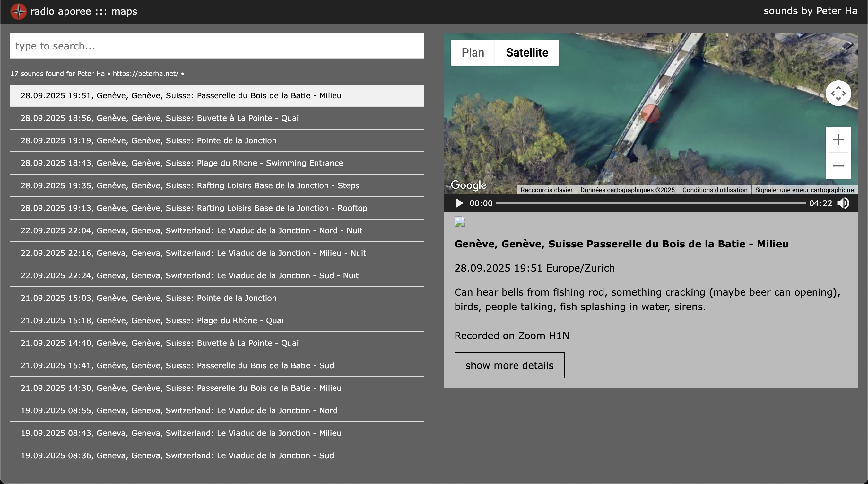868x484 pixels.
Task: Click Signaler une erreur cartographique
Action: tap(804, 190)
